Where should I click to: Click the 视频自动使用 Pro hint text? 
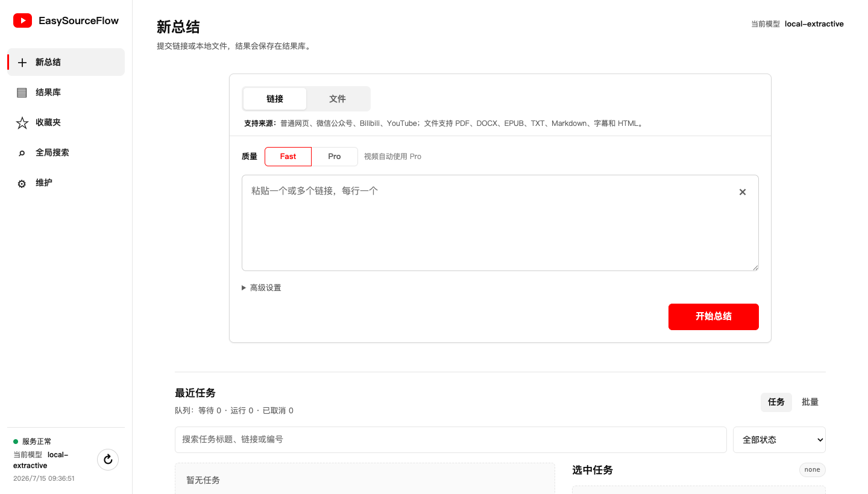[x=392, y=157]
